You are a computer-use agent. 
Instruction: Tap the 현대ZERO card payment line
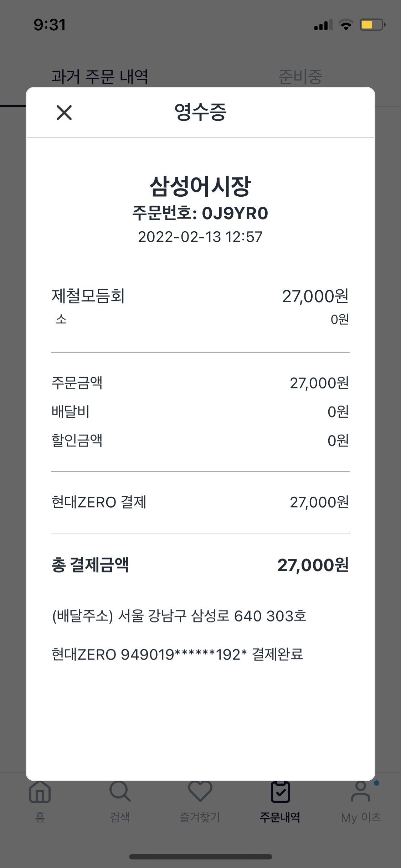(x=177, y=654)
